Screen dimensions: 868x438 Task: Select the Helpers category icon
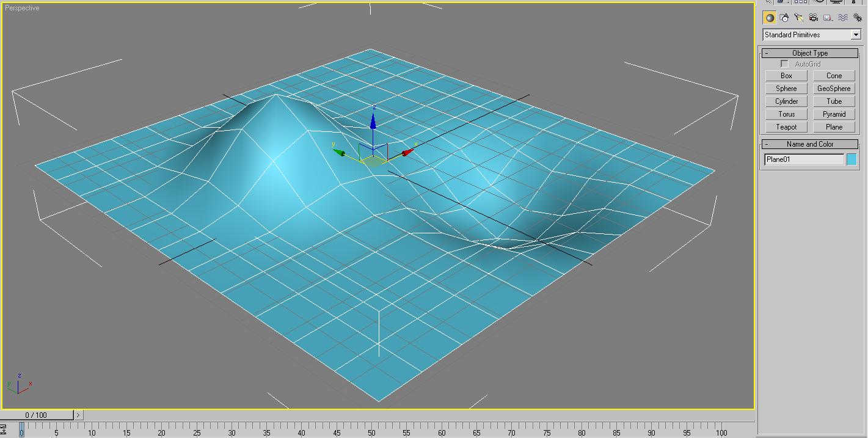828,18
